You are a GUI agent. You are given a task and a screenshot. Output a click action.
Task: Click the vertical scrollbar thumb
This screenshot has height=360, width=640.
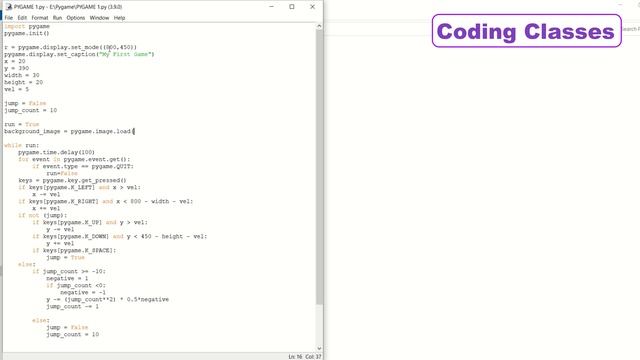tap(319, 167)
